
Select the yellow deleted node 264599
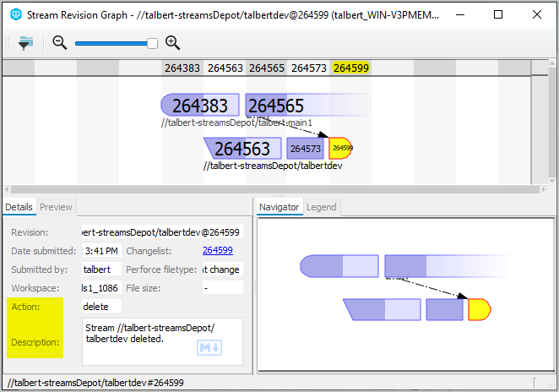(340, 148)
